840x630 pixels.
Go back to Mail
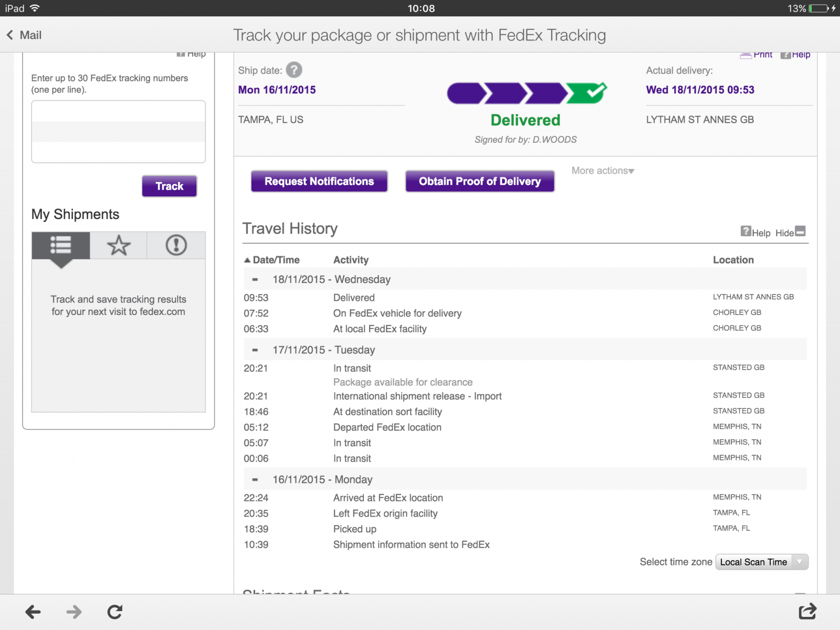[x=24, y=35]
